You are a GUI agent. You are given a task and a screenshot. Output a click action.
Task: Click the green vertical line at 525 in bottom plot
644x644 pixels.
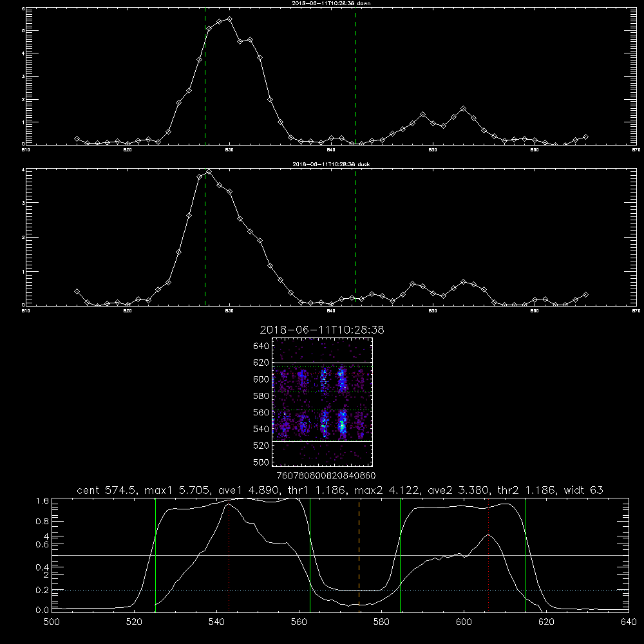[x=155, y=554]
